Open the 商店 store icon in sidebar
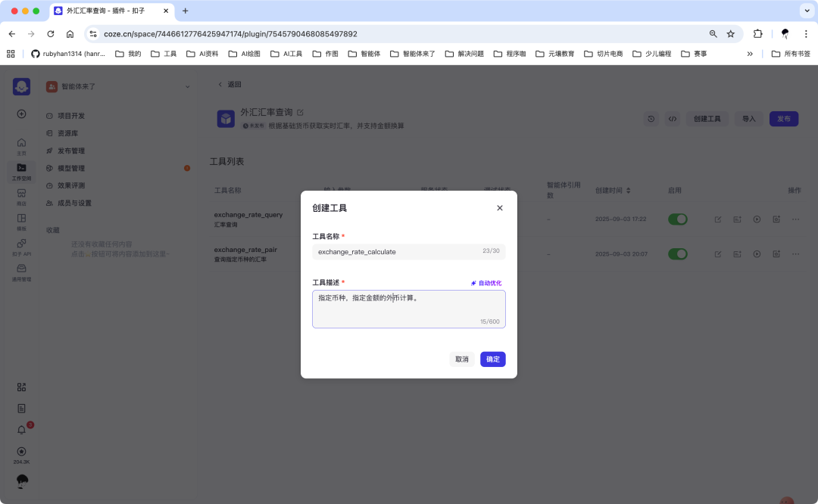The height and width of the screenshot is (504, 818). pos(21,193)
